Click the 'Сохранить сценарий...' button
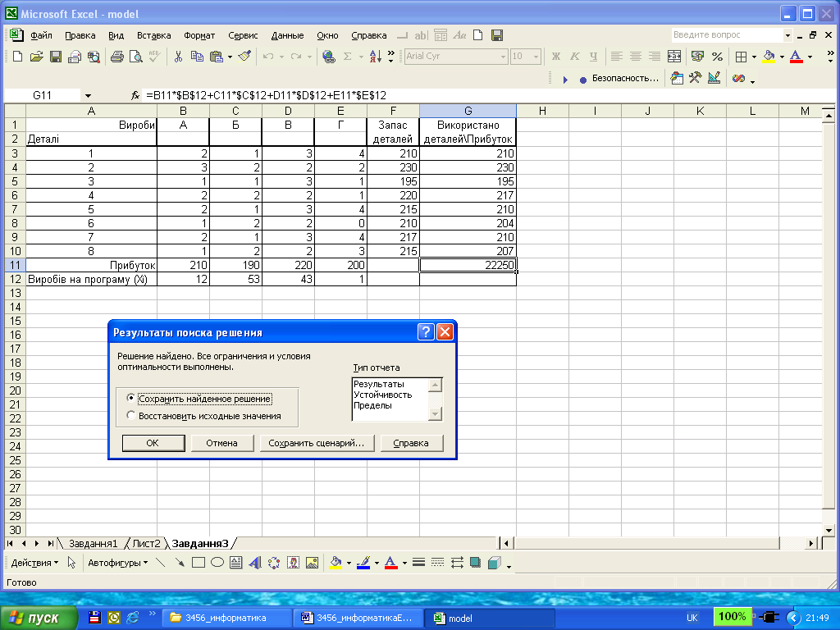Viewport: 840px width, 630px height. (x=317, y=443)
